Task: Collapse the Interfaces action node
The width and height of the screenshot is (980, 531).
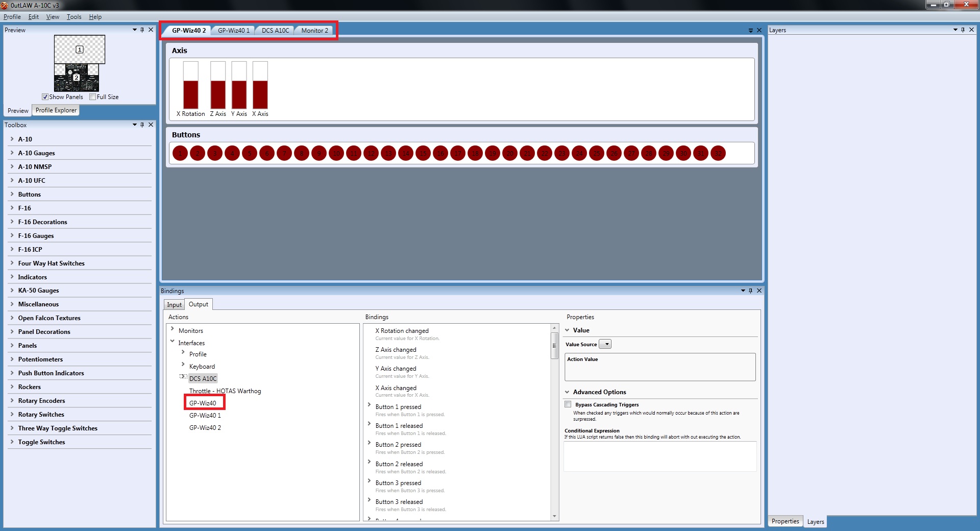Action: (x=173, y=342)
